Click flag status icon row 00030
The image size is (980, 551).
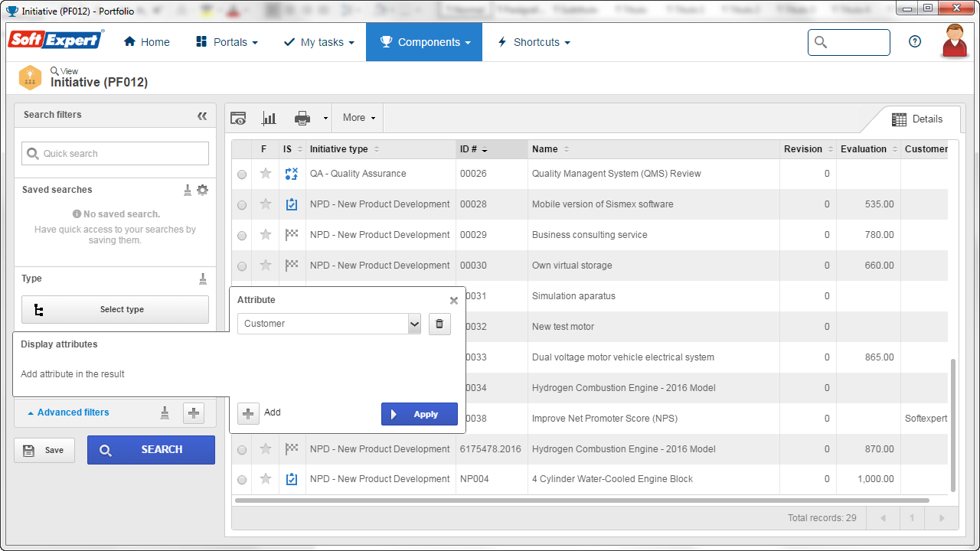coord(292,266)
